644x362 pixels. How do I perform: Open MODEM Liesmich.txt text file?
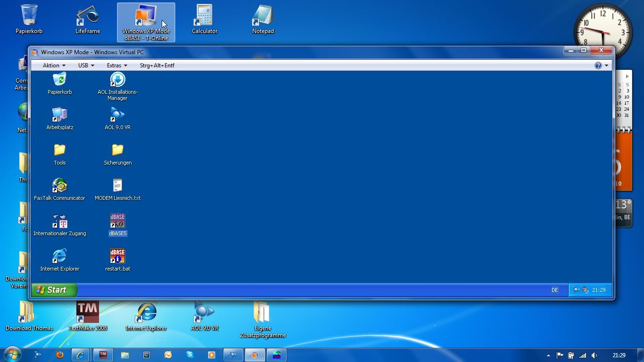pyautogui.click(x=117, y=186)
